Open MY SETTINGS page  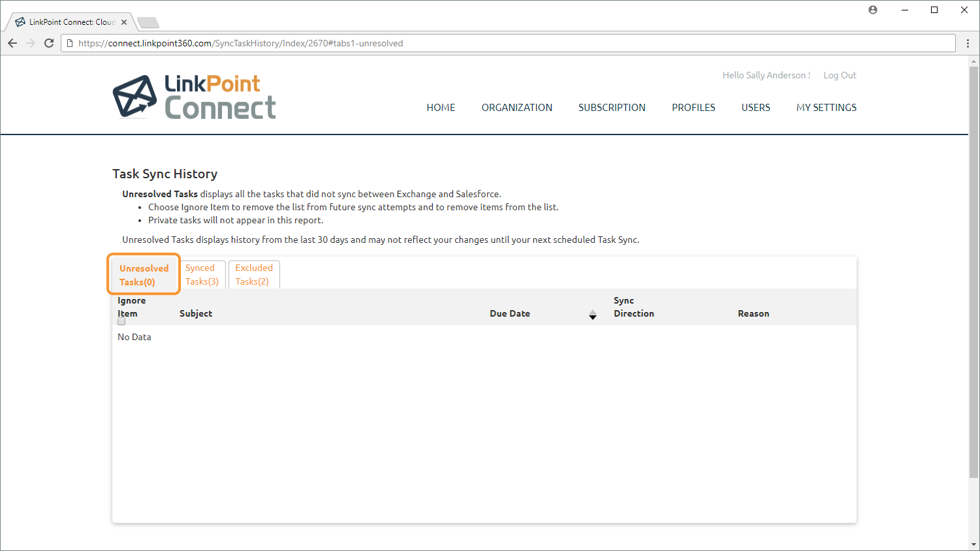click(x=826, y=108)
